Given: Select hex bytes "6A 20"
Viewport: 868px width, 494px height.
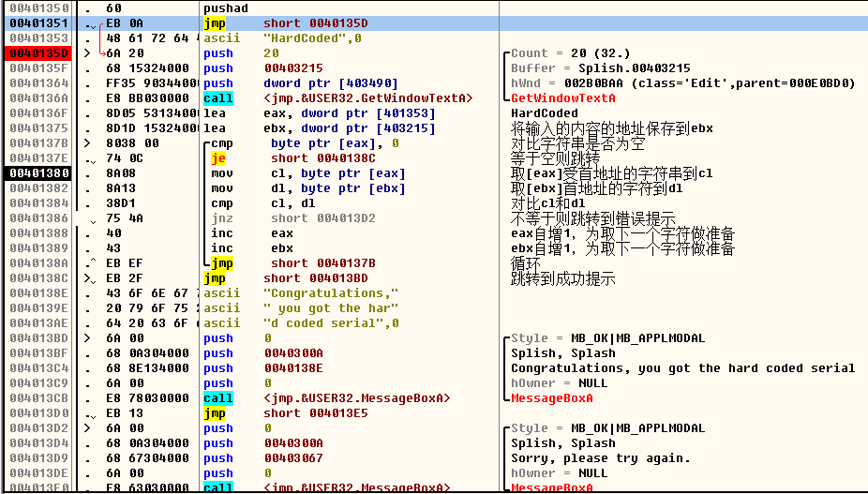Looking at the screenshot, I should (125, 53).
